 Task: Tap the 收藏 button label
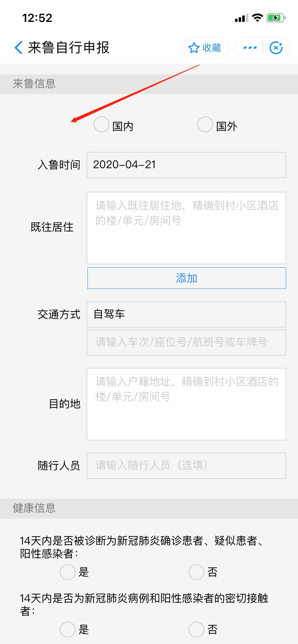[212, 48]
